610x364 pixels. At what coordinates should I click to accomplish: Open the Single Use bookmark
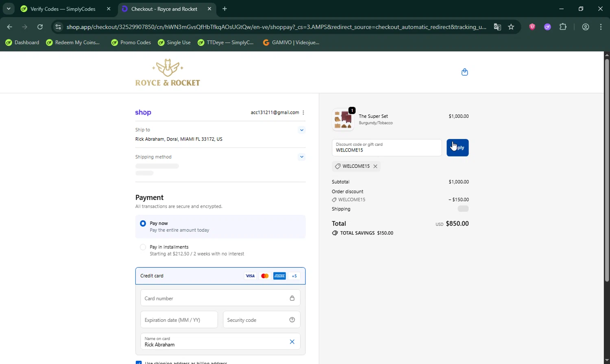(174, 42)
